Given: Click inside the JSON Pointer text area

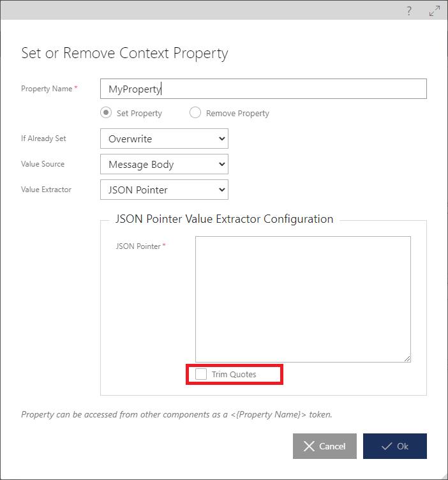Looking at the screenshot, I should click(x=303, y=299).
